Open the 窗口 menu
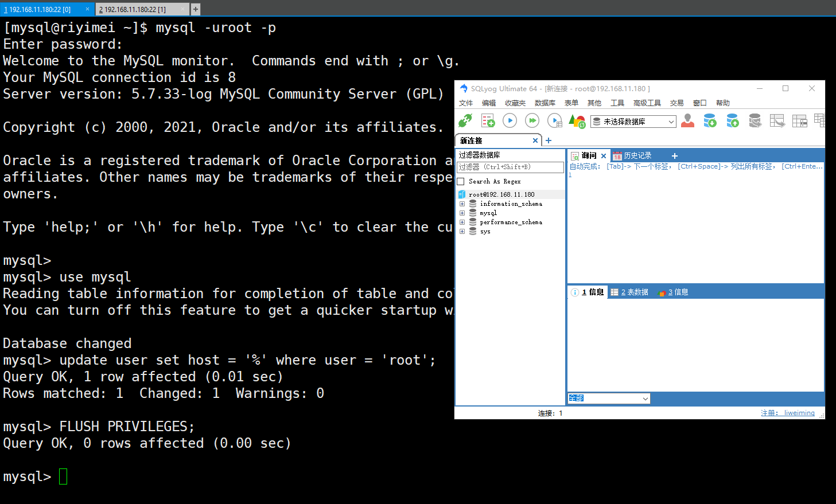 (x=700, y=103)
